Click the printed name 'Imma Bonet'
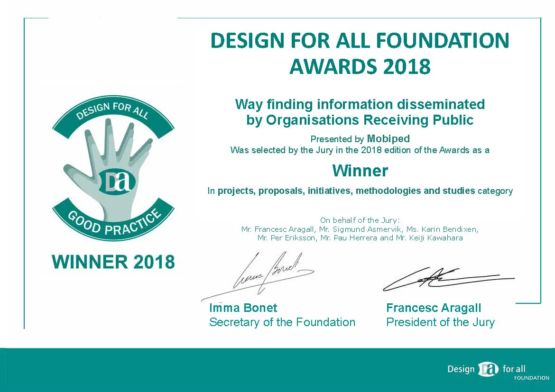555x392 pixels. tap(243, 308)
